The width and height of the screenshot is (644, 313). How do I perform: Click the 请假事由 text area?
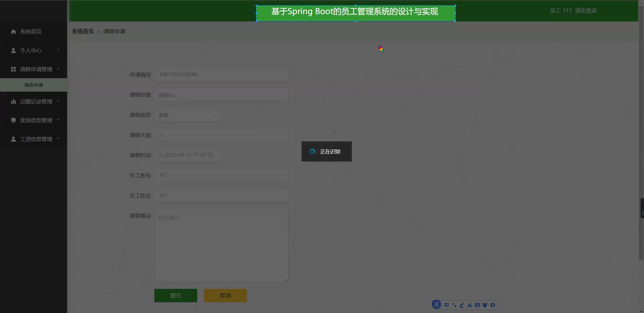221,245
